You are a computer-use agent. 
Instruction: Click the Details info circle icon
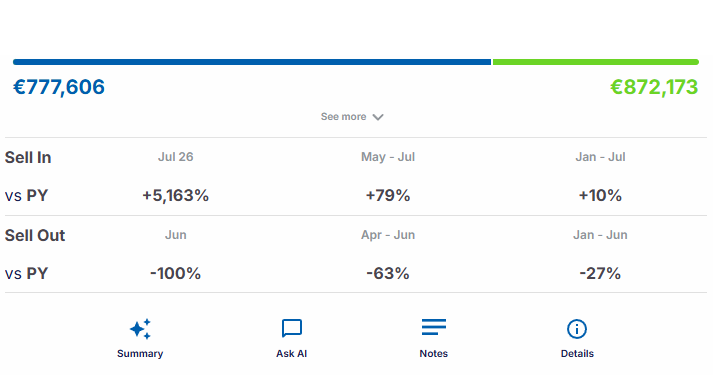coord(577,329)
